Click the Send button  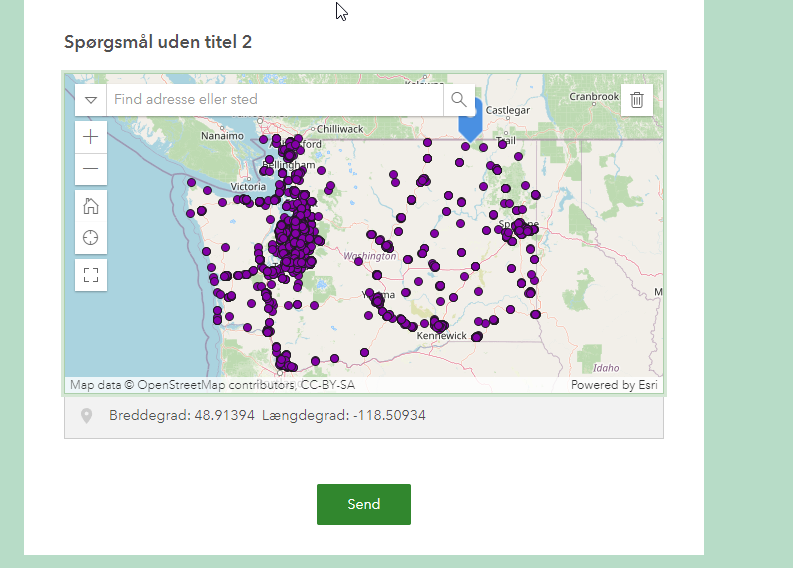364,504
